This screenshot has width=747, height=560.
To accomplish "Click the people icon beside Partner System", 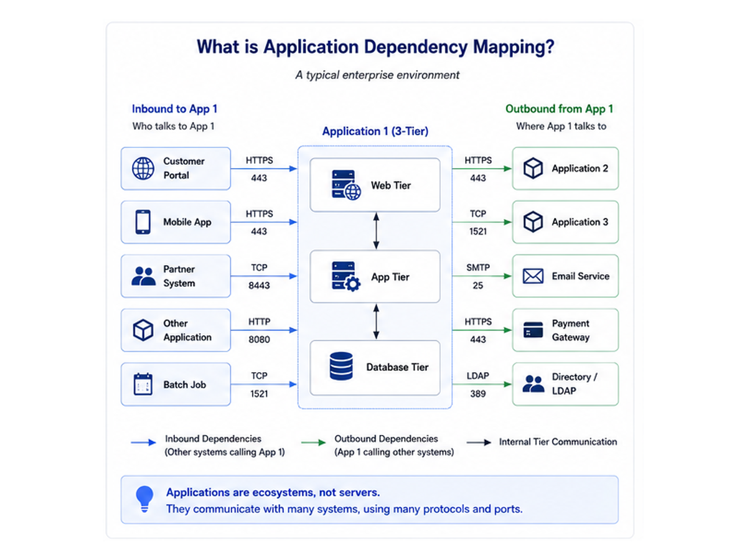I will coord(144,276).
